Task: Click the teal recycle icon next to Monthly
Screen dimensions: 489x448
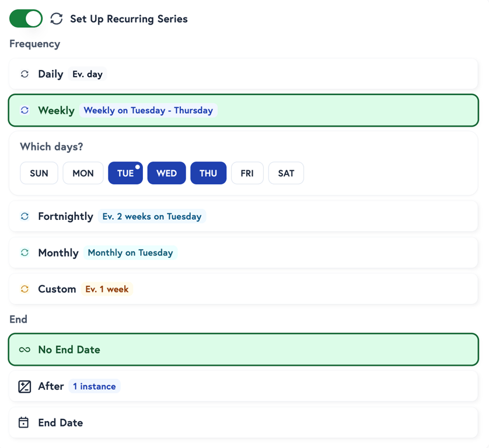Action: [24, 253]
